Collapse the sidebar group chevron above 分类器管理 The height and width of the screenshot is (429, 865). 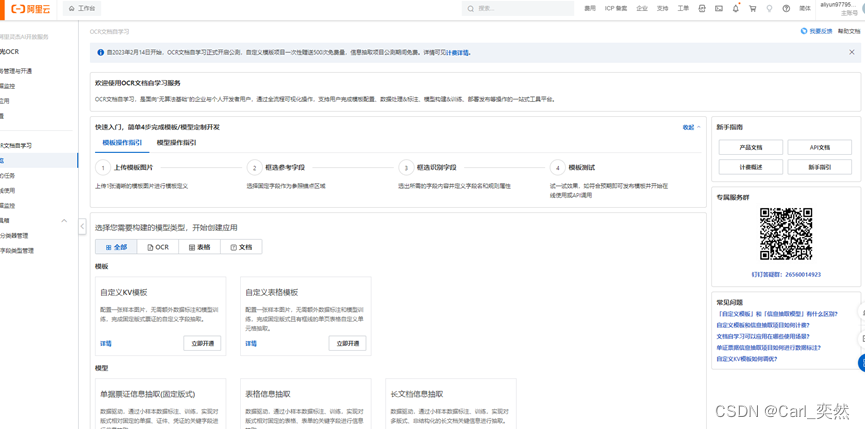pos(64,221)
